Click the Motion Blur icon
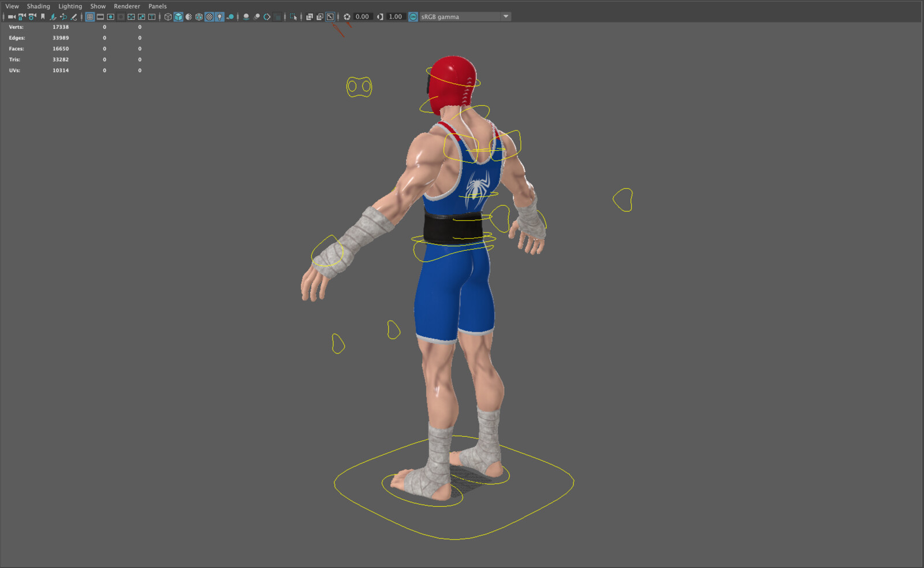 [256, 17]
